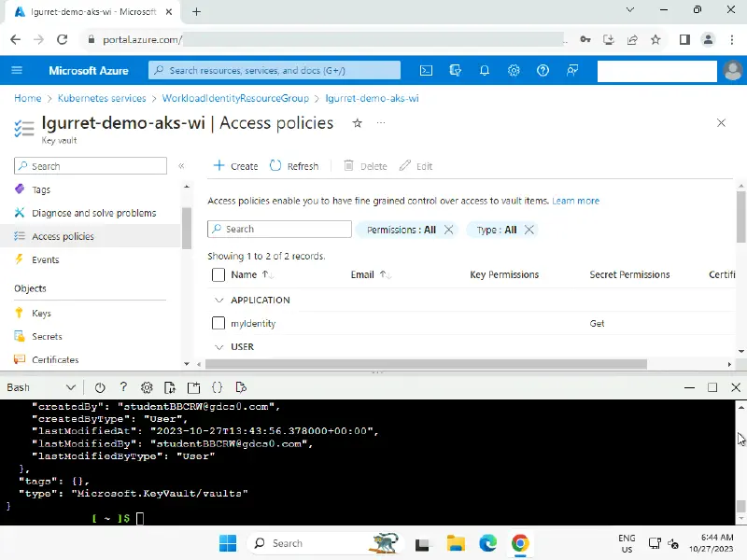Toggle the select-all checkbox beside Name
Image resolution: width=747 pixels, height=560 pixels.
[x=218, y=274]
